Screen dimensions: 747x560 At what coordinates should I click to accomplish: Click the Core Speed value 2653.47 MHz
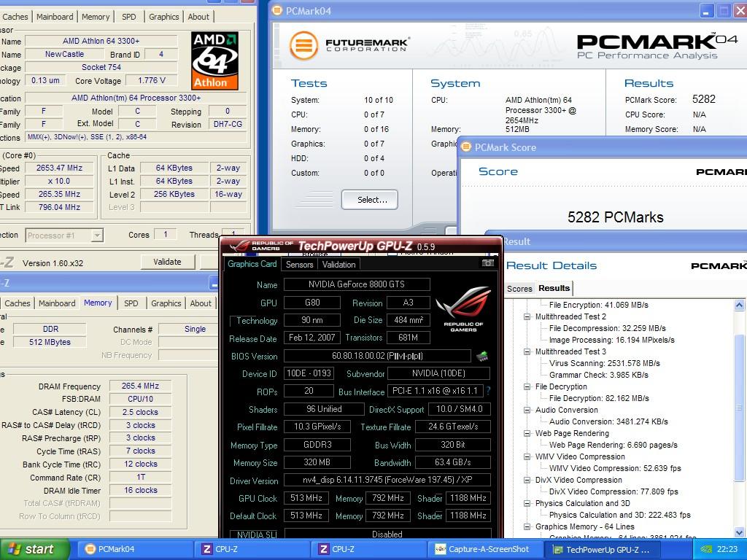coord(59,168)
